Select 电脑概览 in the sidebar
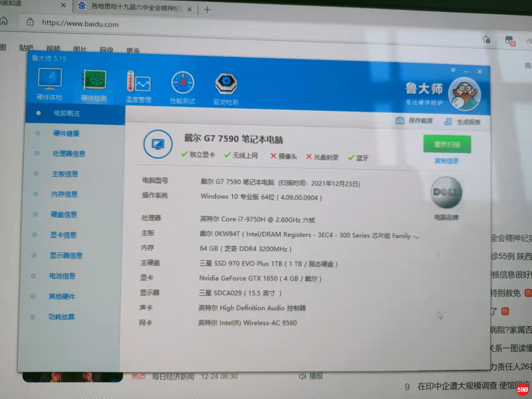 (75, 113)
